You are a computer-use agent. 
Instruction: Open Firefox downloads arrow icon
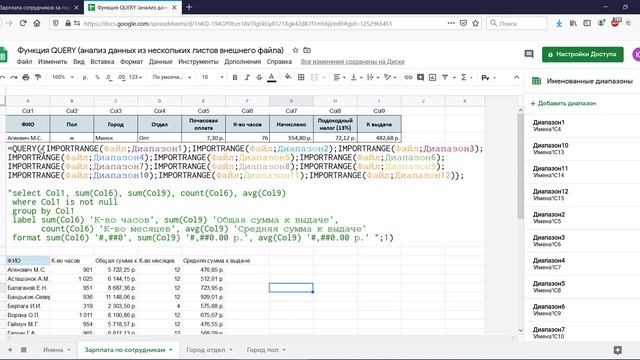(559, 23)
